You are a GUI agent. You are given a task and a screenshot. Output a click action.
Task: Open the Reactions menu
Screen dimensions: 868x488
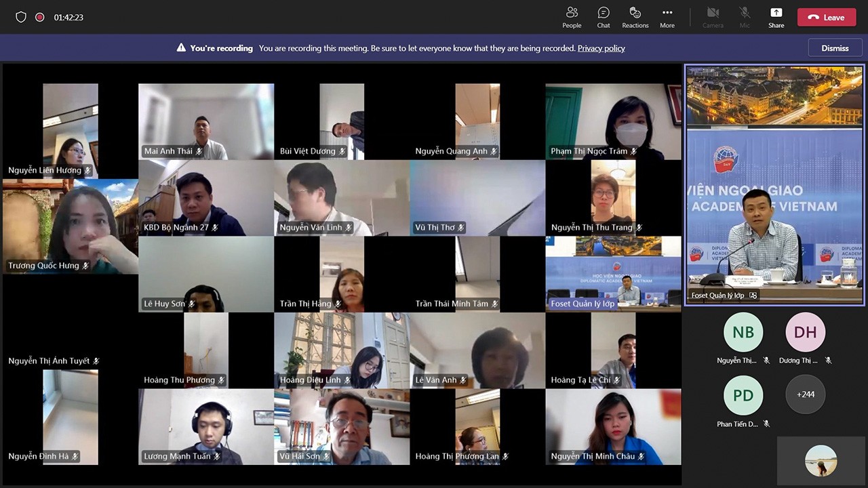click(635, 17)
